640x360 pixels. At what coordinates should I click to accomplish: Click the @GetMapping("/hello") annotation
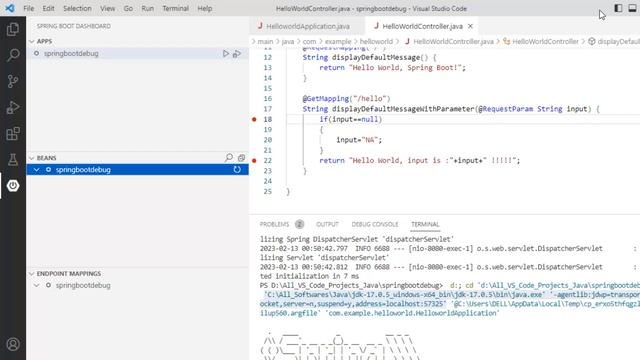tap(346, 99)
